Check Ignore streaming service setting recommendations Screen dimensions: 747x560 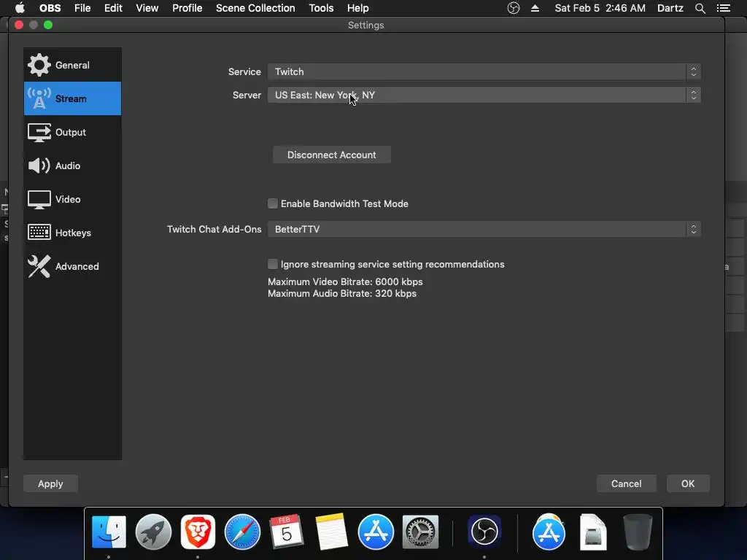pos(273,264)
